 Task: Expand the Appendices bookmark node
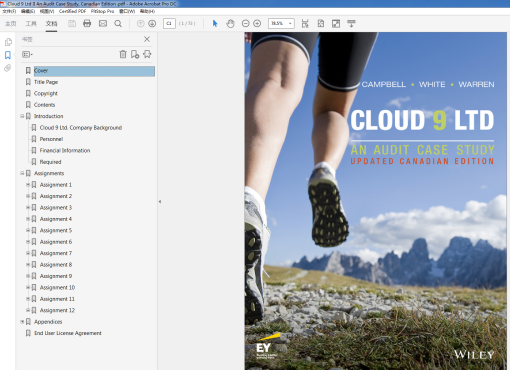(22, 322)
